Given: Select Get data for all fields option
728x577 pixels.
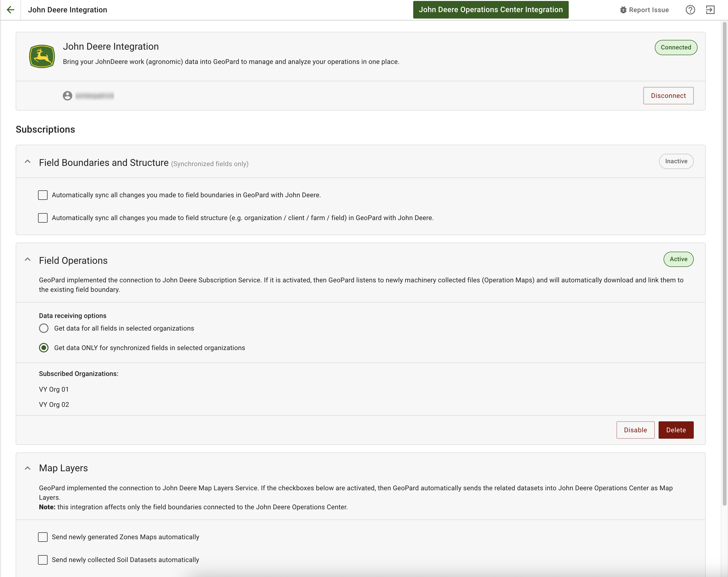Looking at the screenshot, I should click(44, 328).
